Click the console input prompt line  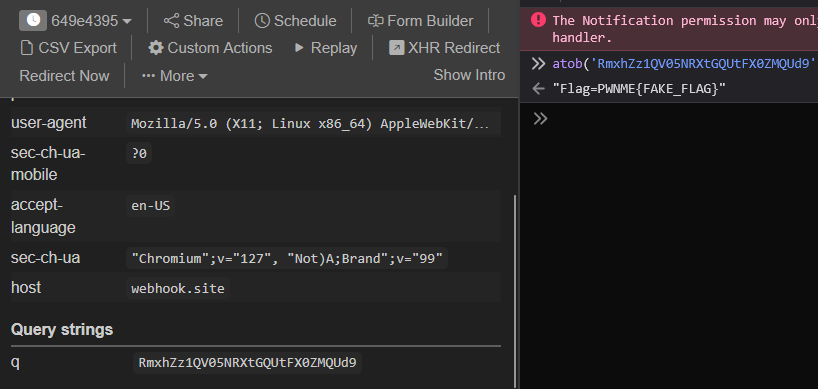(678, 119)
